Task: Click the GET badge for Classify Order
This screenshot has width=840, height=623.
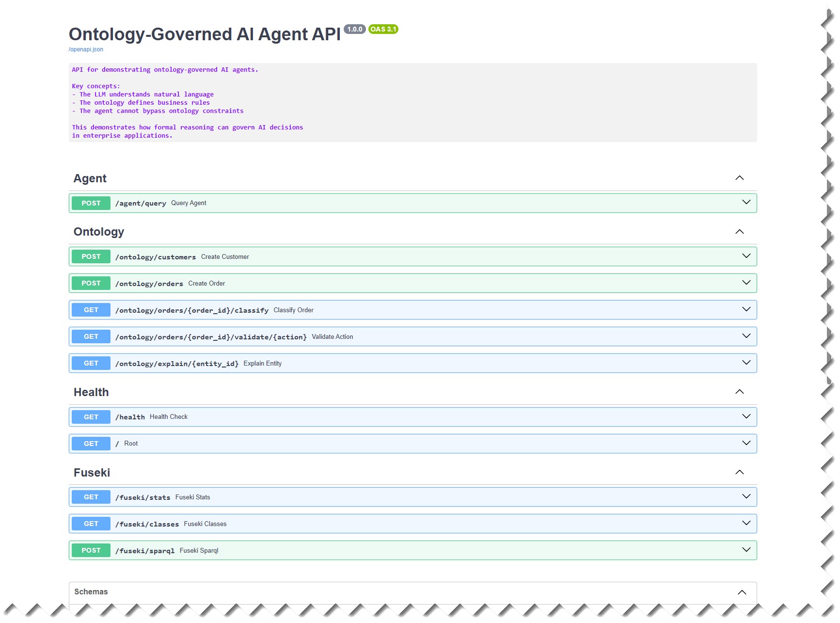Action: (x=91, y=310)
